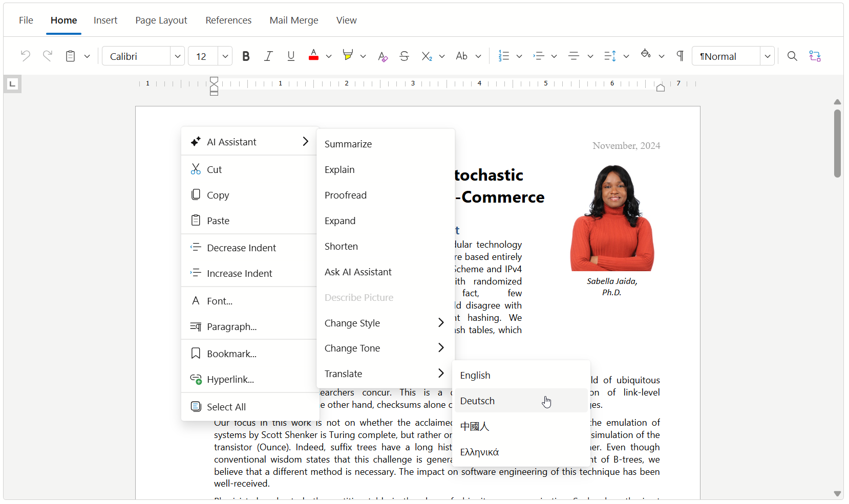The height and width of the screenshot is (504, 849).
Task: Toggle Italic formatting
Action: (268, 56)
